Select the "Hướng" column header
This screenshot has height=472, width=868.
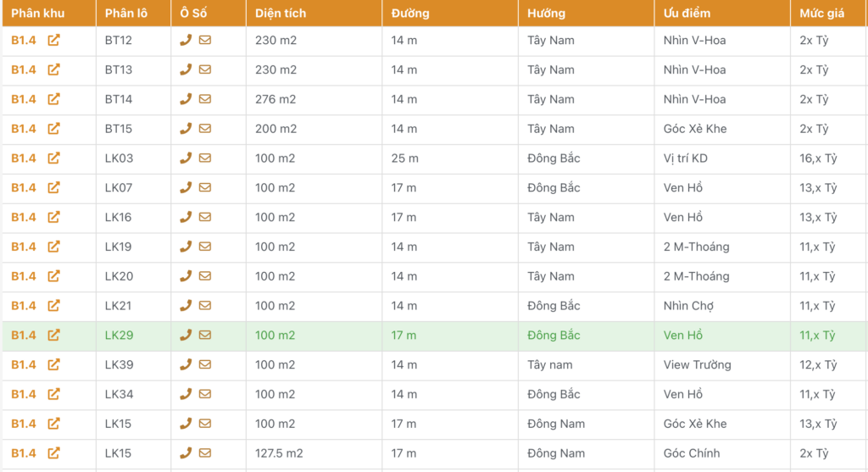click(546, 14)
